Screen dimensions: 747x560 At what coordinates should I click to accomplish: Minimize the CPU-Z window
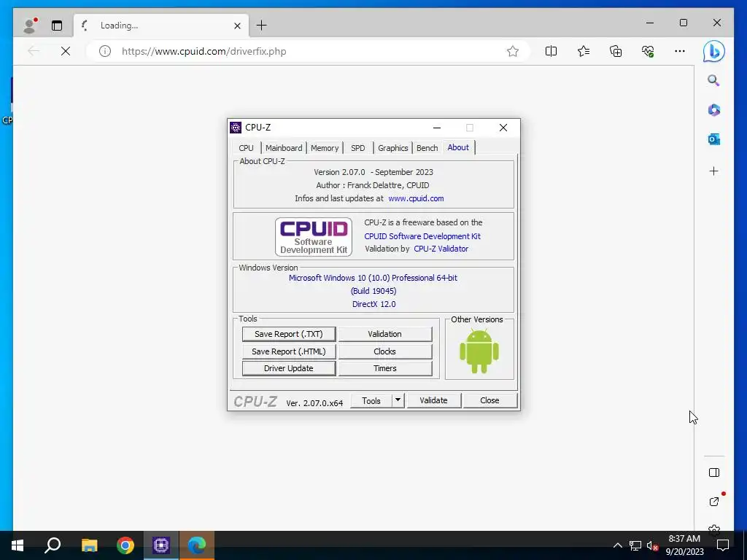point(436,128)
